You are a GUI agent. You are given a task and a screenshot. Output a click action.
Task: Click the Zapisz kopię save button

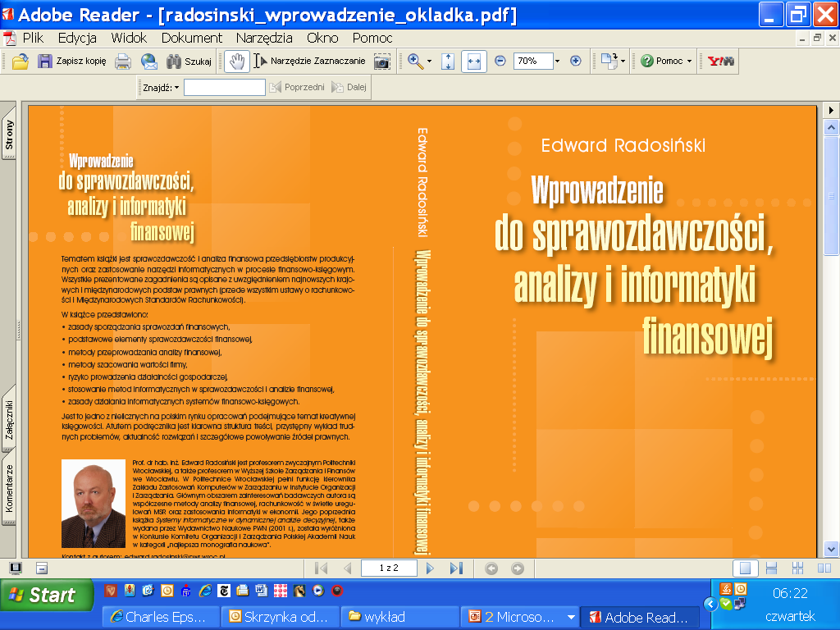[x=72, y=61]
